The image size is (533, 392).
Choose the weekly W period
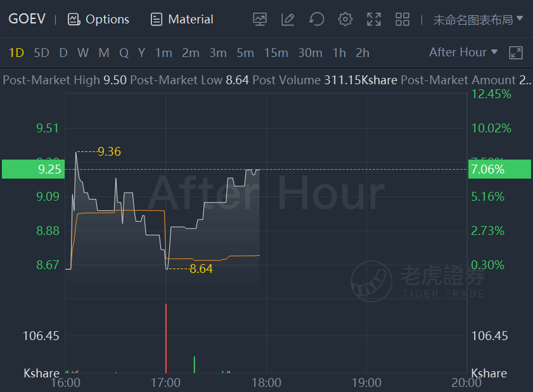coord(83,53)
